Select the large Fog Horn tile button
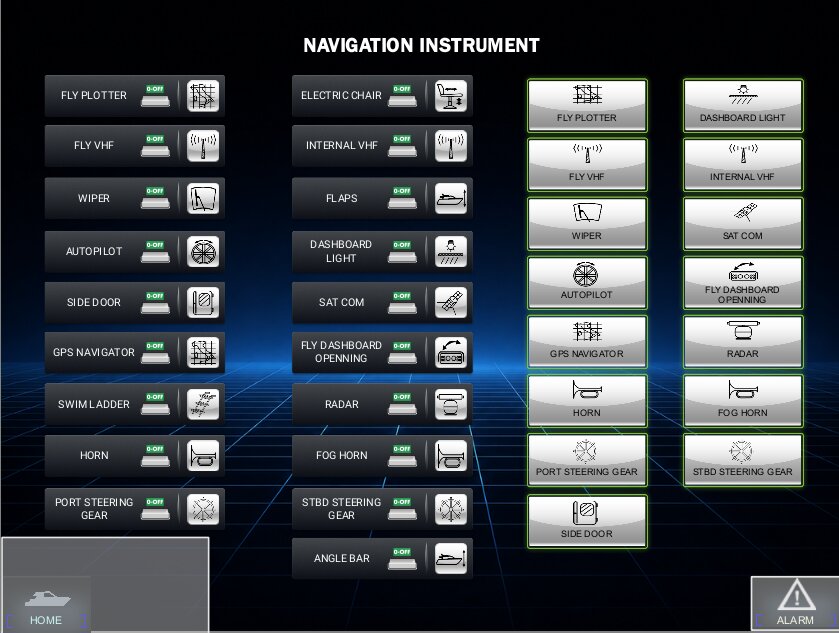Image resolution: width=839 pixels, height=633 pixels. [743, 401]
